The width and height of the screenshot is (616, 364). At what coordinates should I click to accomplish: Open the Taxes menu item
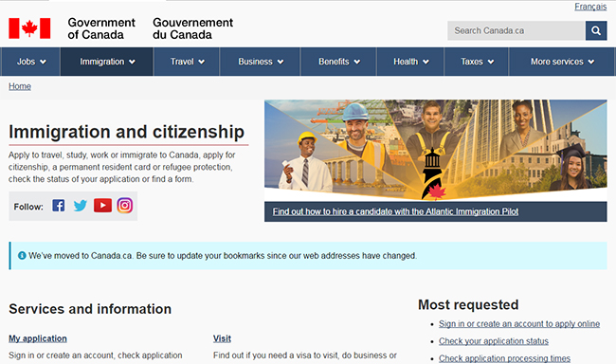(x=477, y=62)
